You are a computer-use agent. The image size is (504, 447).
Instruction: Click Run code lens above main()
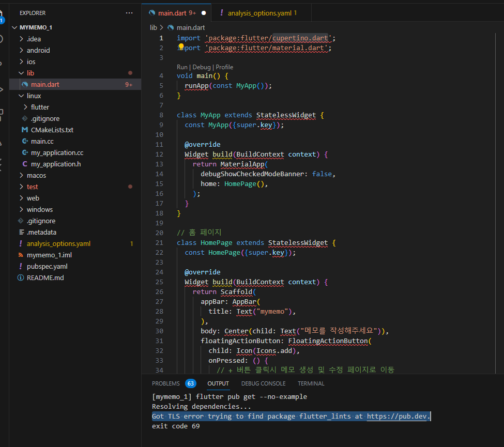[182, 67]
